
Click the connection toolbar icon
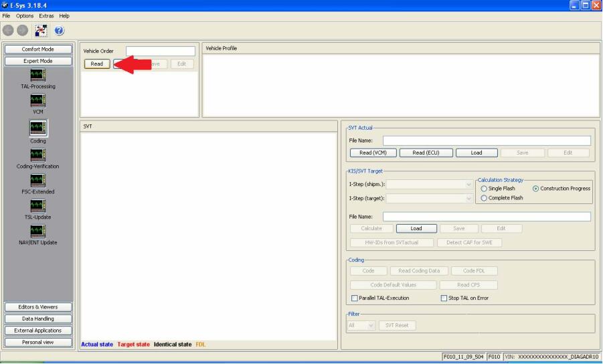tap(41, 30)
